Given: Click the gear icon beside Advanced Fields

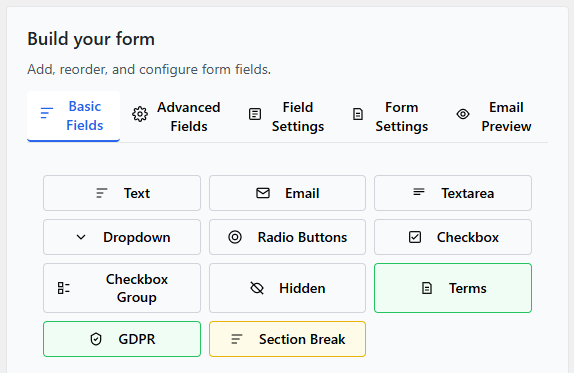Looking at the screenshot, I should tap(140, 114).
